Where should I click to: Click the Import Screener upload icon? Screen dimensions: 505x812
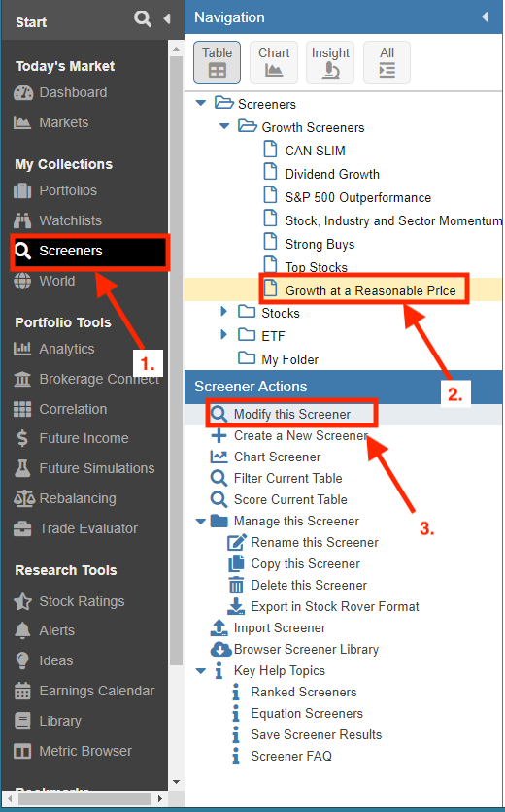219,627
